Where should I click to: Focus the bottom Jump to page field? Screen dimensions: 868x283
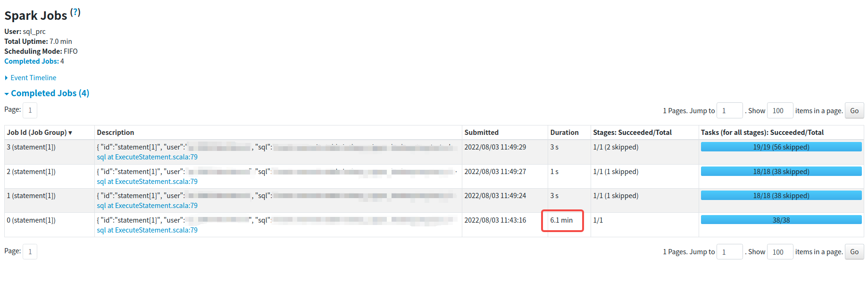click(x=729, y=251)
